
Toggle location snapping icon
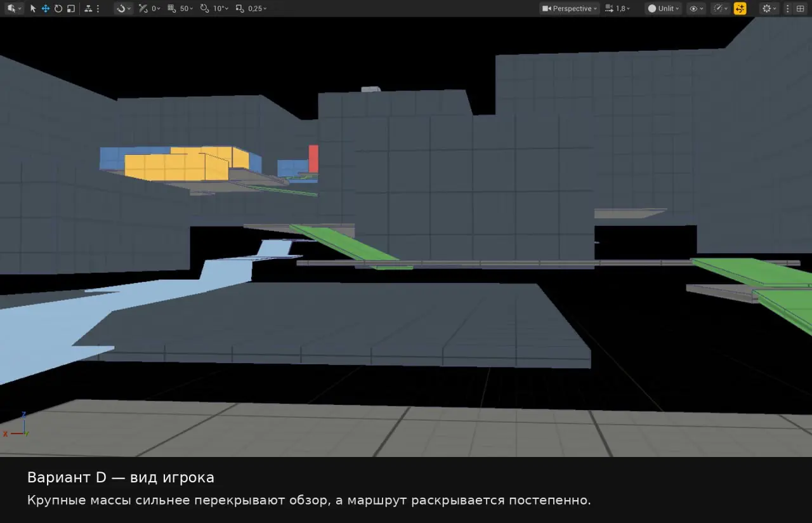[143, 8]
